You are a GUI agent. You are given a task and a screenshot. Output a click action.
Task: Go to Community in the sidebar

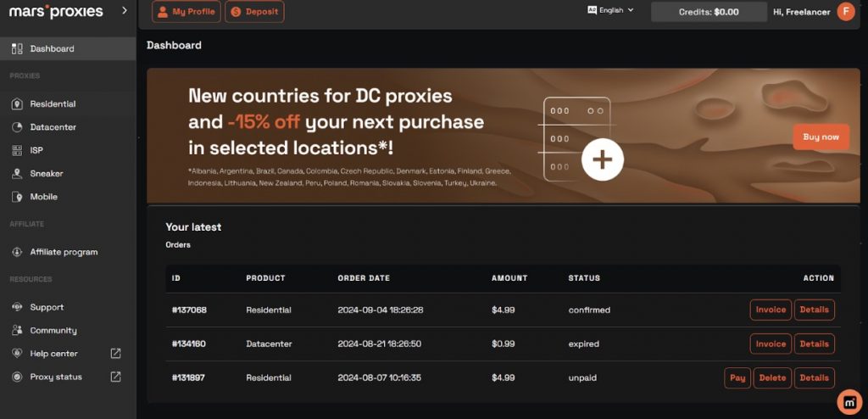click(53, 331)
